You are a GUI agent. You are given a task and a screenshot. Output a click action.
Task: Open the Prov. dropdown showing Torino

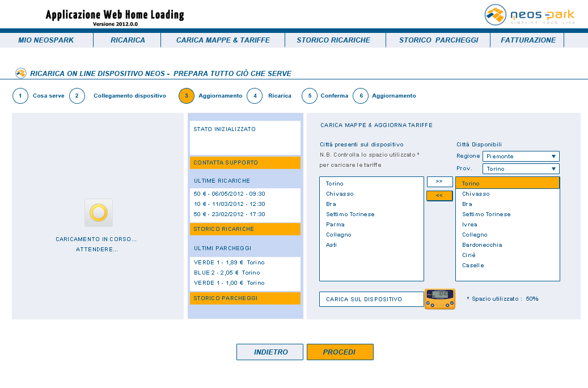click(x=521, y=169)
